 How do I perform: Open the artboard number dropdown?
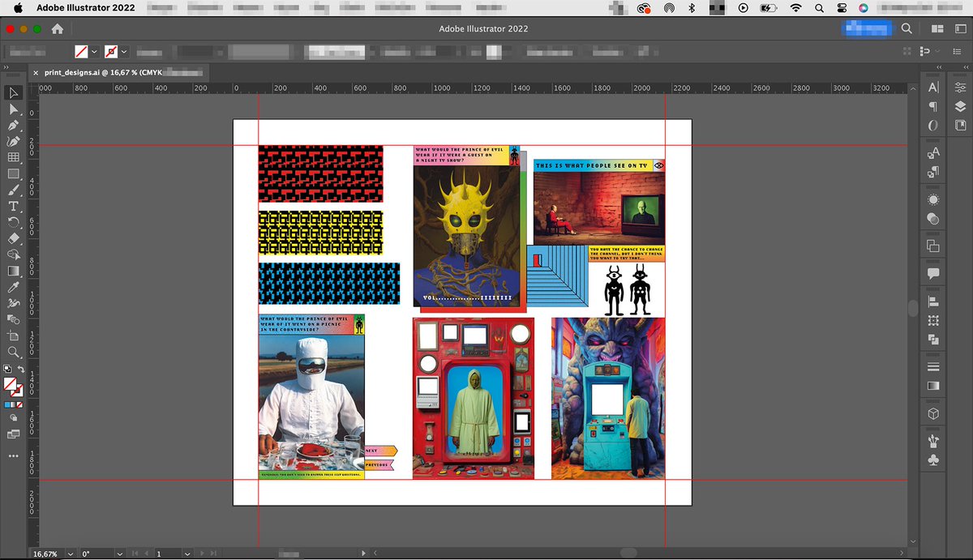pos(187,554)
